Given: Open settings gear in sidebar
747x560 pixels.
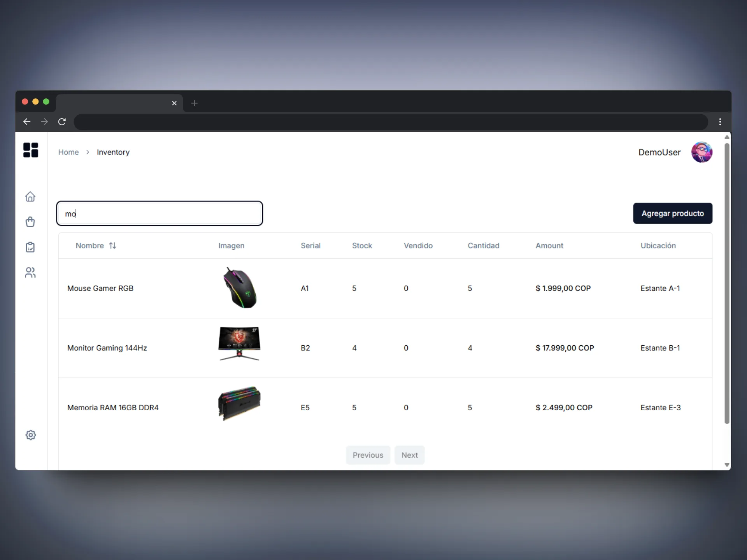Looking at the screenshot, I should click(31, 435).
